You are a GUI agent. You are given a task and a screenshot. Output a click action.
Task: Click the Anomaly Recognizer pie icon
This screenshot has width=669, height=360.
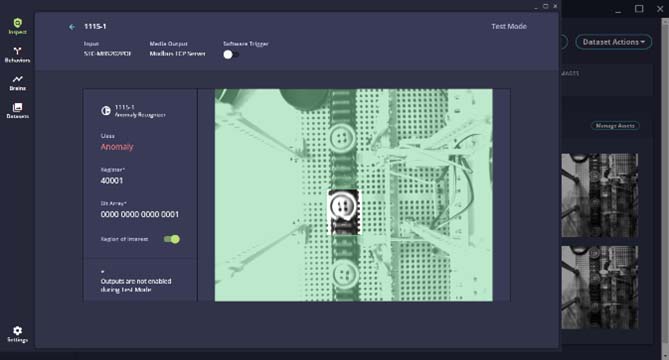click(105, 111)
